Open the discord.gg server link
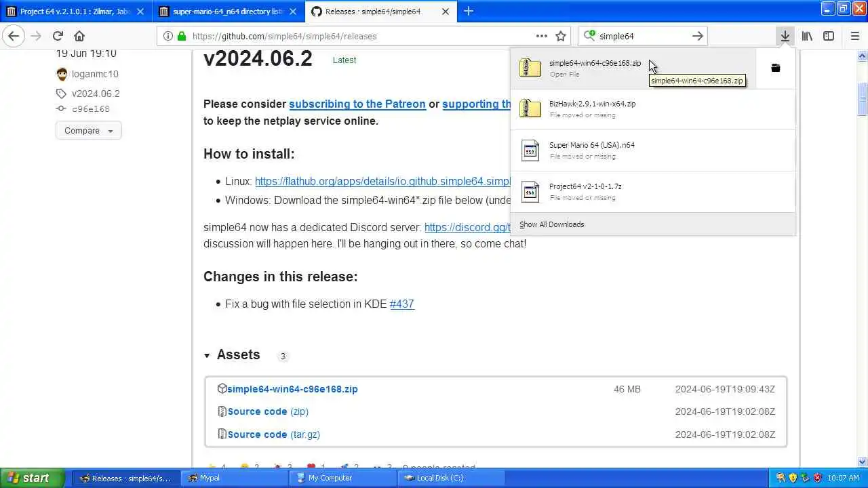This screenshot has width=868, height=488. pos(467,227)
